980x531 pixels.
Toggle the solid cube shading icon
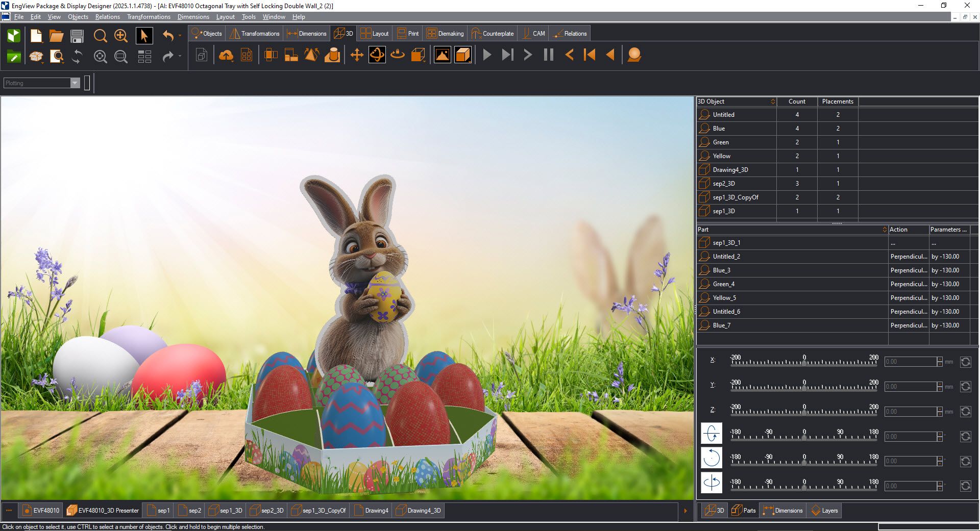463,55
